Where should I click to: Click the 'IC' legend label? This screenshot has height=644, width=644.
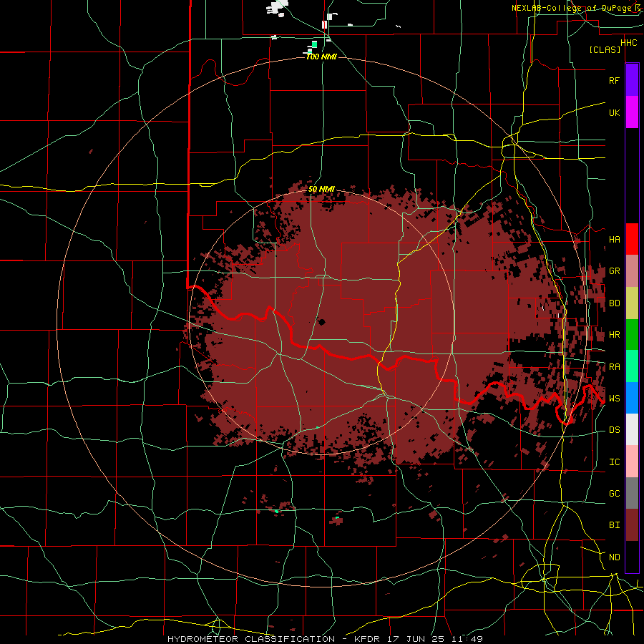(x=614, y=462)
